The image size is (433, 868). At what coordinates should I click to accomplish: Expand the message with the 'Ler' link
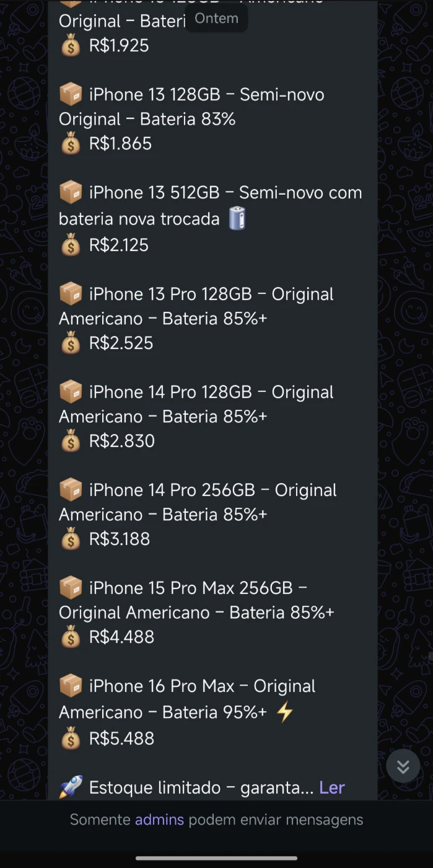[331, 787]
